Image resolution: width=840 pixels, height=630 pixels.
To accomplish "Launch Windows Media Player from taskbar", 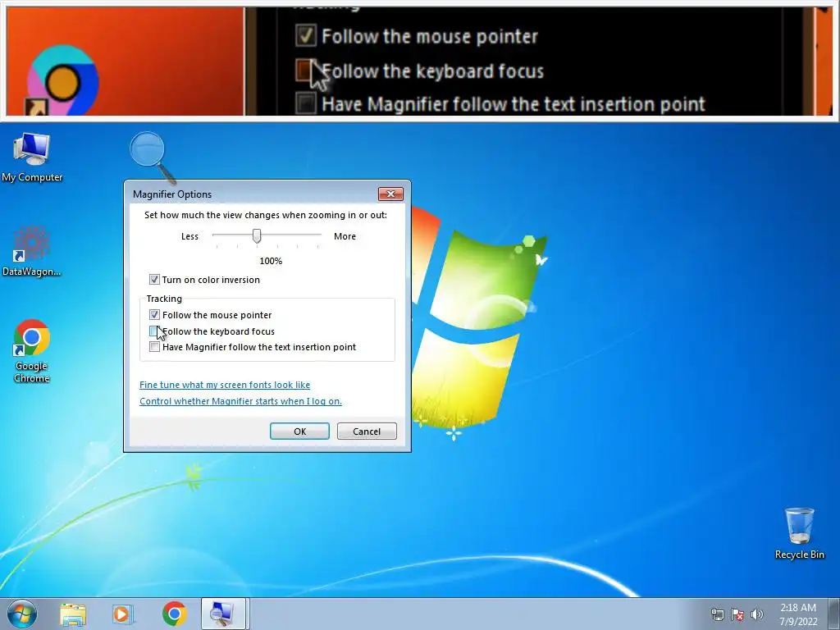I will 123,614.
